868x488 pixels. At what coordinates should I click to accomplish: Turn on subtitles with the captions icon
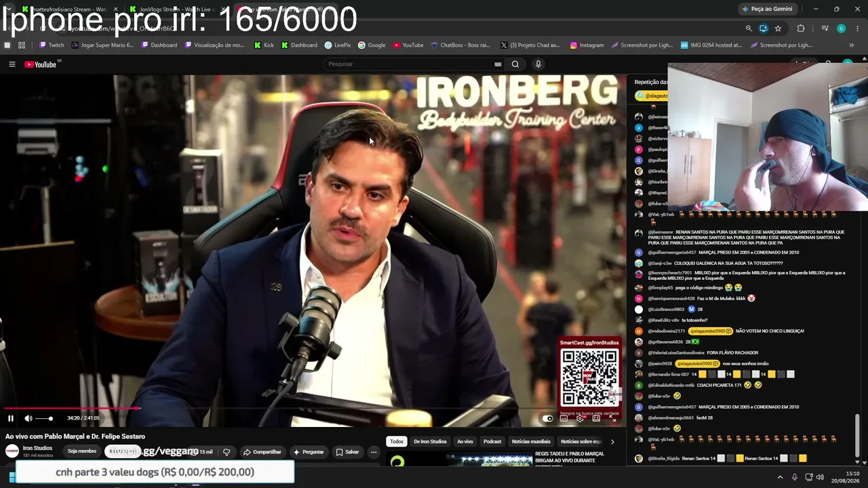tap(564, 418)
